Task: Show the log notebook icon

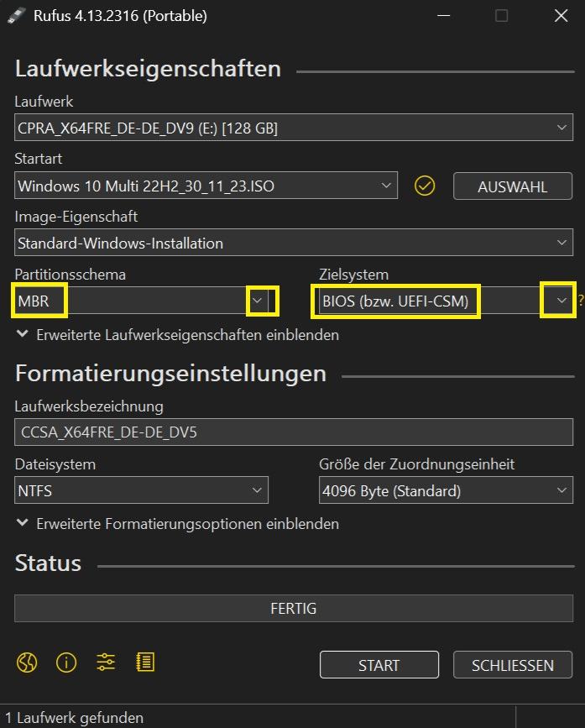Action: click(x=145, y=662)
